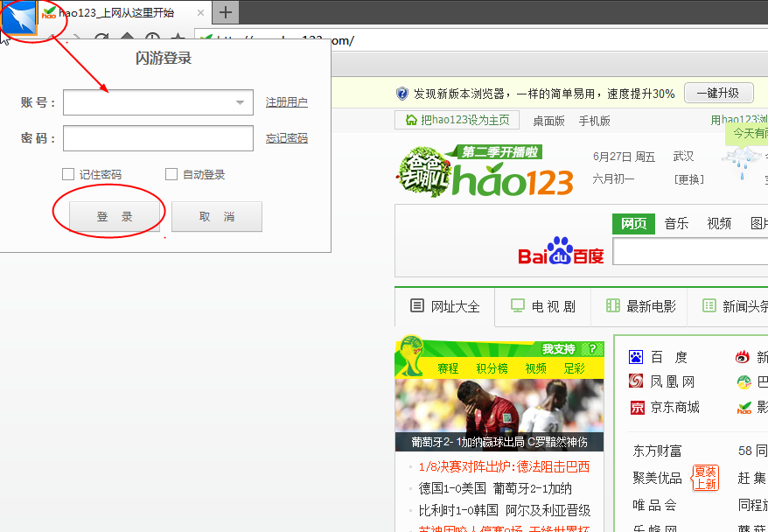Click the 京东商城 red icon

pyautogui.click(x=637, y=407)
